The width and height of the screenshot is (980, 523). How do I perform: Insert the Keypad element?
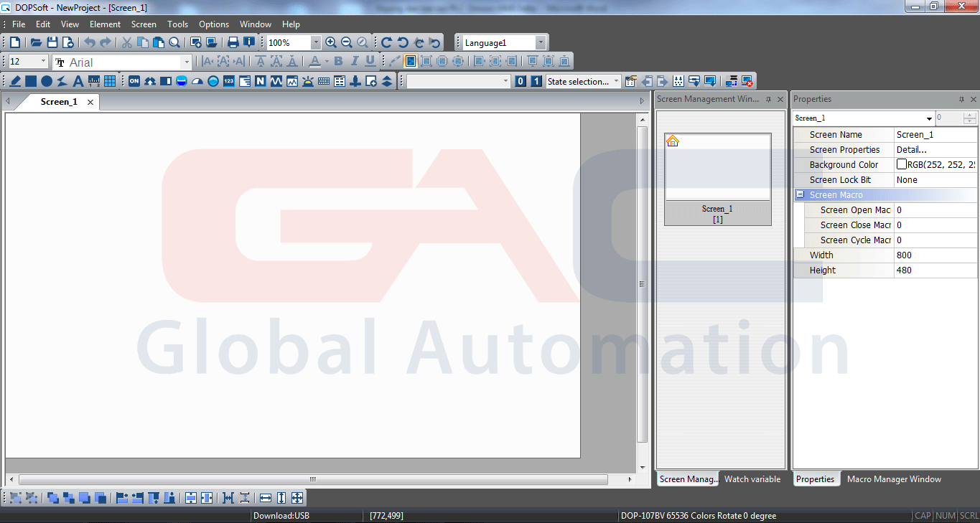(x=323, y=81)
